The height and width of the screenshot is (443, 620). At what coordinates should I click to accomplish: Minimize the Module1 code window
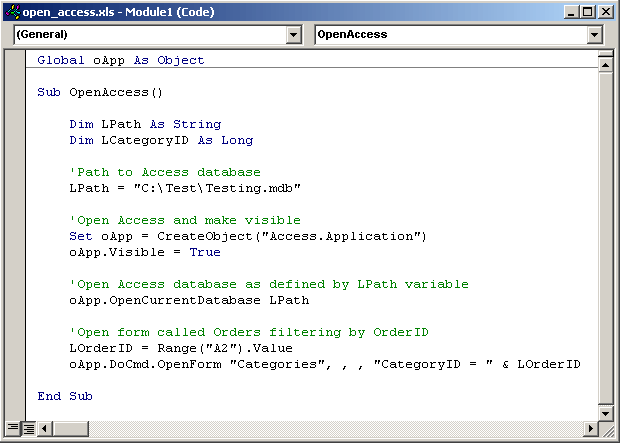pos(571,12)
